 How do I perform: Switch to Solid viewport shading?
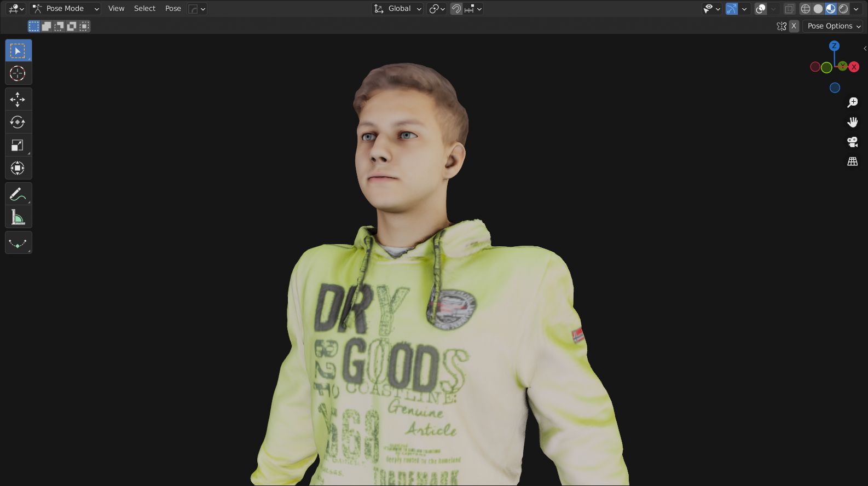(x=818, y=9)
